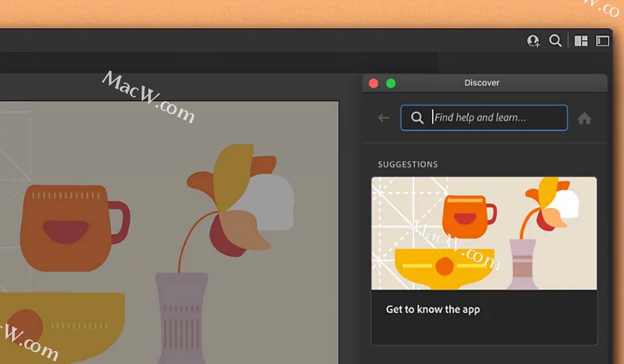
Task: Click the invite to edit user icon
Action: click(x=533, y=41)
